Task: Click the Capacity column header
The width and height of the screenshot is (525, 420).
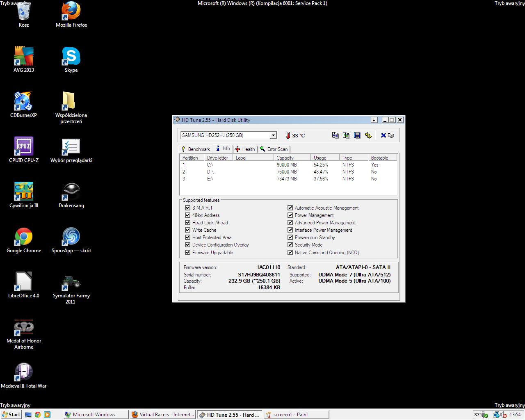Action: [292, 158]
